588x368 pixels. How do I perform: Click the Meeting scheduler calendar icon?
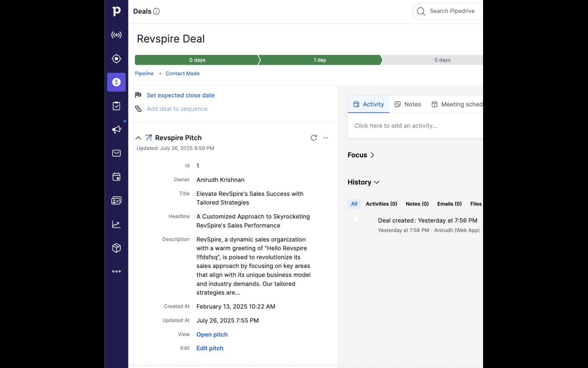(x=434, y=104)
